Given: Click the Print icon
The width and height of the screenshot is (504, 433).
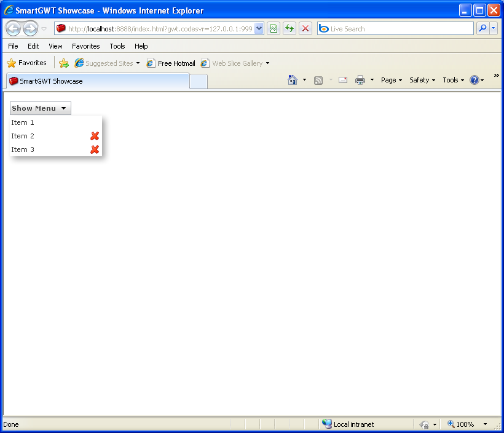Looking at the screenshot, I should pyautogui.click(x=360, y=80).
